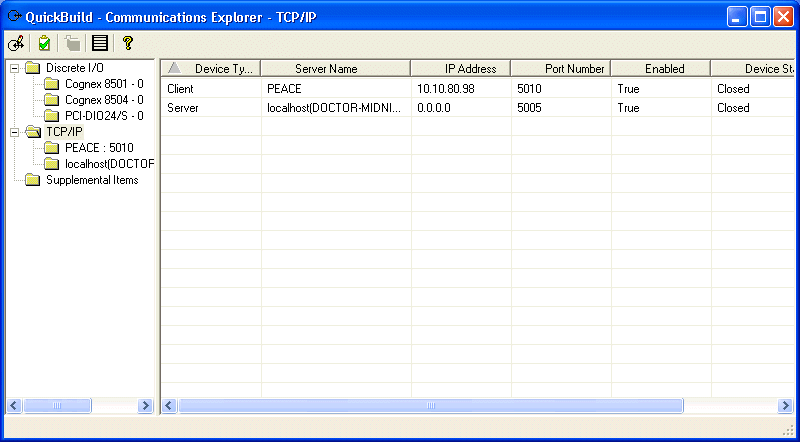Open help with the yellow question mark icon
The image size is (800, 442).
point(128,43)
